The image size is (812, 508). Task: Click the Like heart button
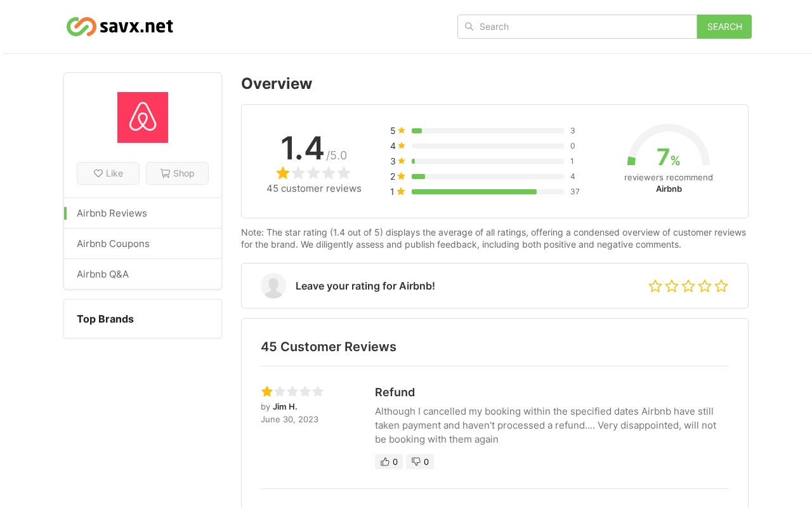pos(108,173)
